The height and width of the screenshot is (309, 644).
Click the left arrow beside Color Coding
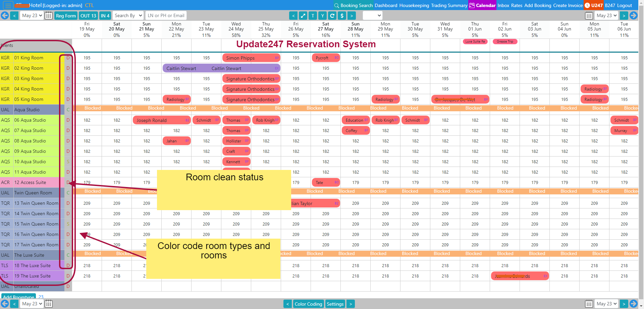(x=287, y=304)
